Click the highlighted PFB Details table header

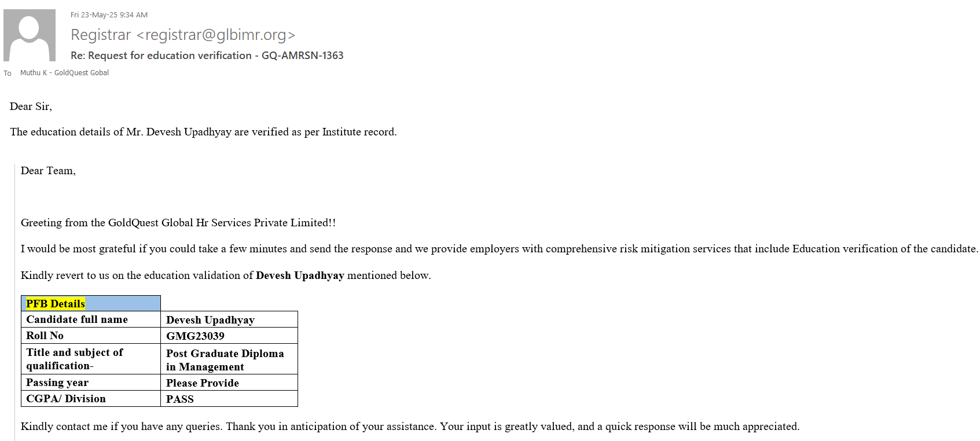tap(56, 304)
